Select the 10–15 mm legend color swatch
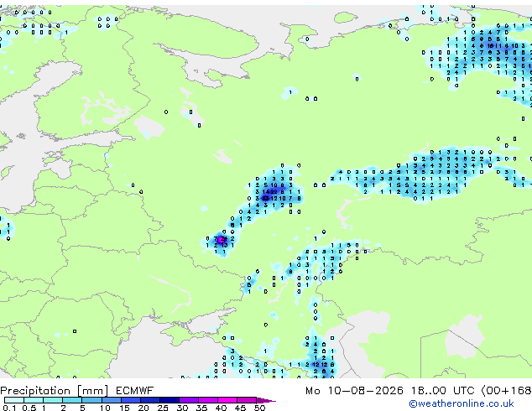The width and height of the screenshot is (532, 411). (x=111, y=400)
